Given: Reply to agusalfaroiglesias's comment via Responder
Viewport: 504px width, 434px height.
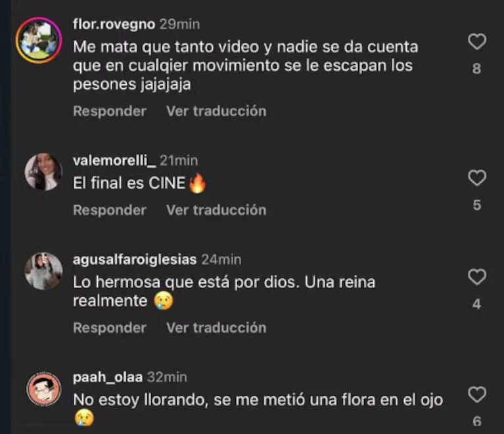Looking at the screenshot, I should tap(110, 328).
